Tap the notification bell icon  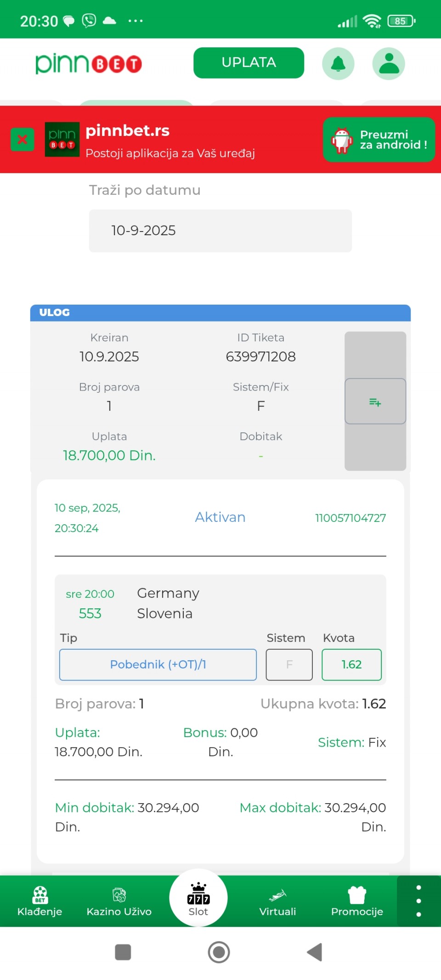tap(338, 63)
